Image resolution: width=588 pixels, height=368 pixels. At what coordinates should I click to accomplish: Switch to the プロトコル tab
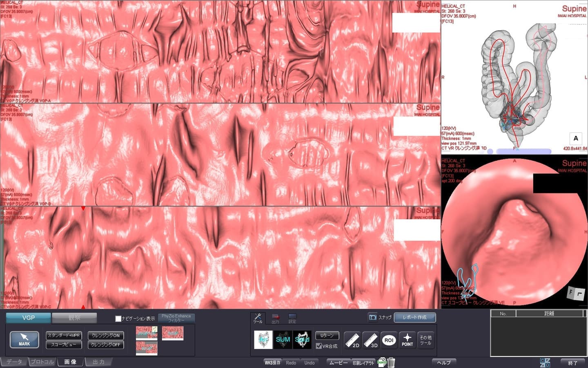42,362
